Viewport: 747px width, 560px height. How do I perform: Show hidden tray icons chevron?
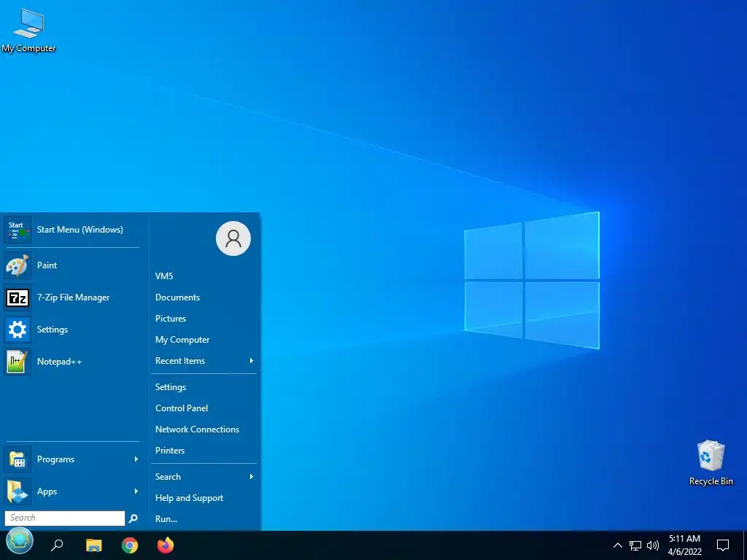tap(617, 545)
